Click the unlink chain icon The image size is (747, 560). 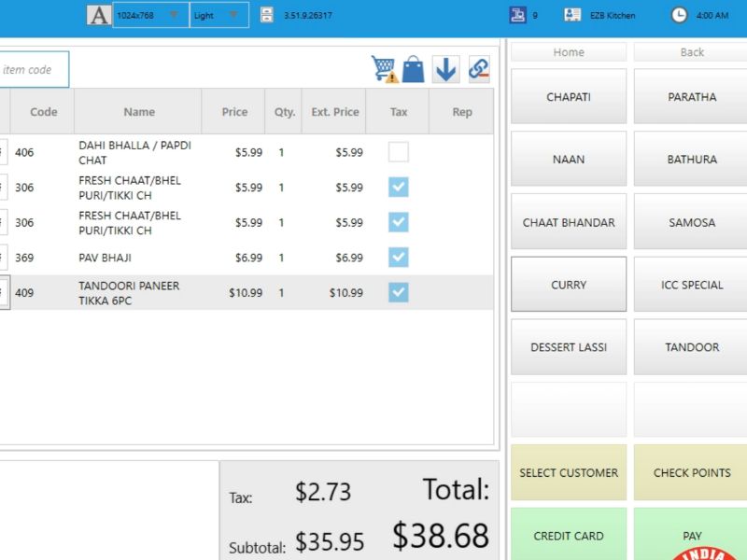pos(479,69)
